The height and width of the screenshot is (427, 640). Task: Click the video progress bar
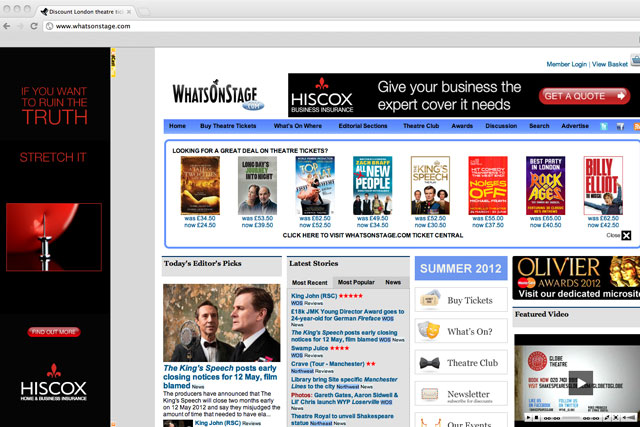click(x=571, y=418)
